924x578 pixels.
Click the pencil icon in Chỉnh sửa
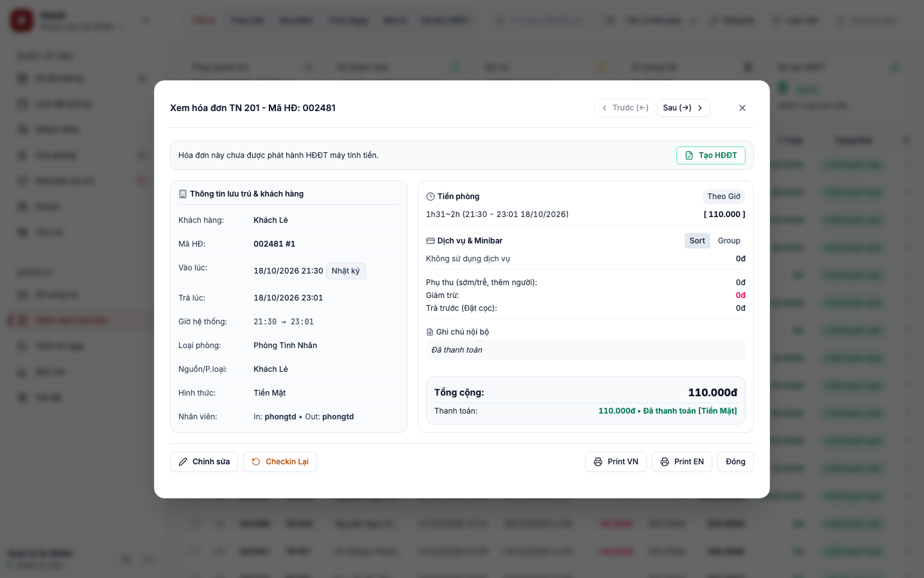tap(183, 462)
